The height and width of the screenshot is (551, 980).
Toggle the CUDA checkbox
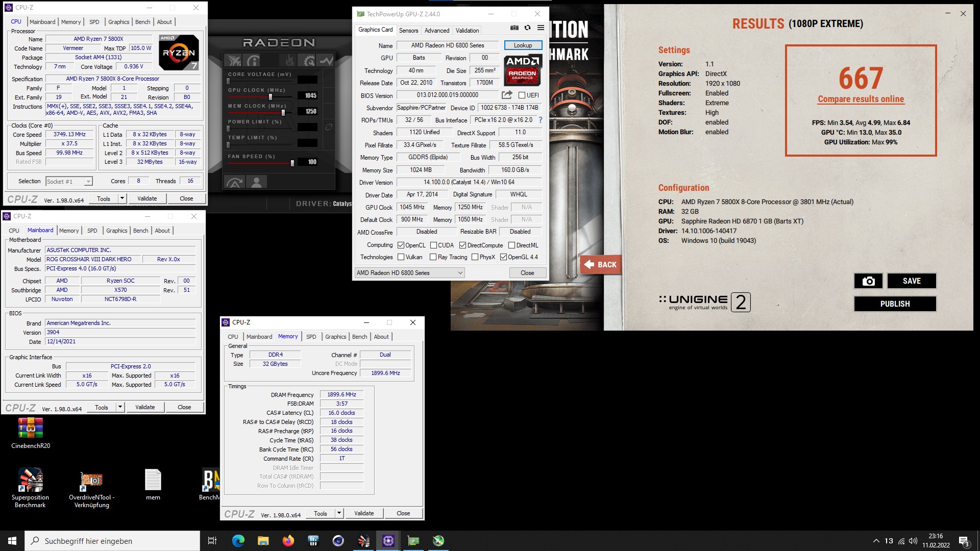coord(433,245)
